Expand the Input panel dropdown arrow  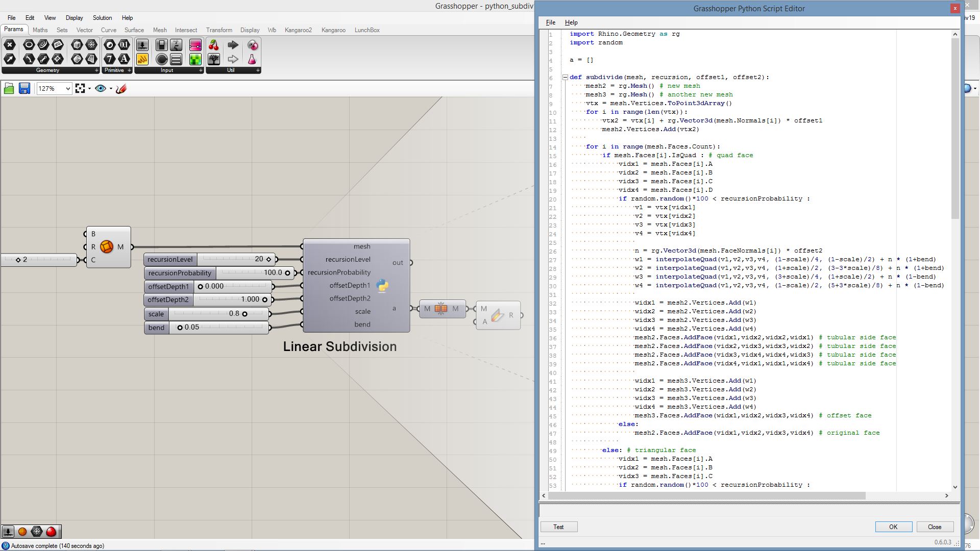pyautogui.click(x=201, y=70)
